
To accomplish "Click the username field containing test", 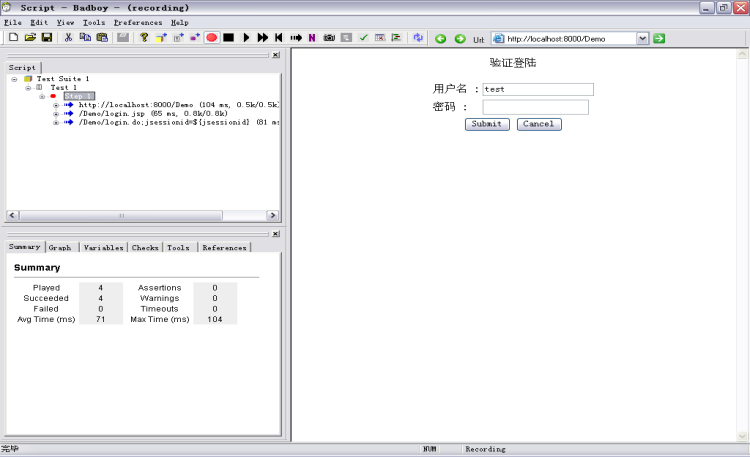I will tap(538, 89).
